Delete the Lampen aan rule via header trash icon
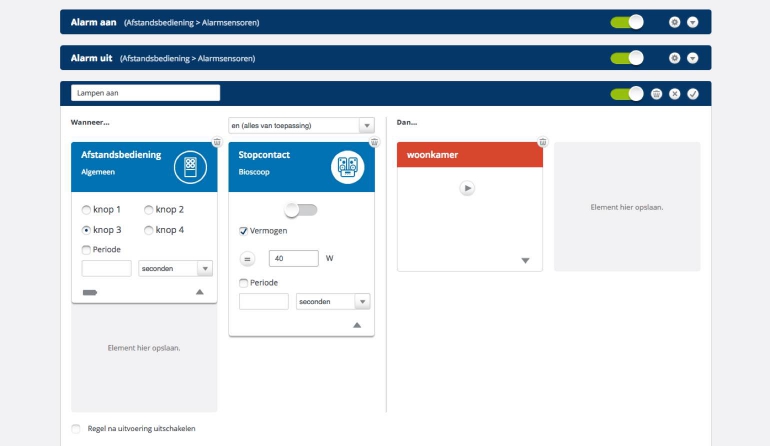This screenshot has height=446, width=770. pyautogui.click(x=656, y=94)
